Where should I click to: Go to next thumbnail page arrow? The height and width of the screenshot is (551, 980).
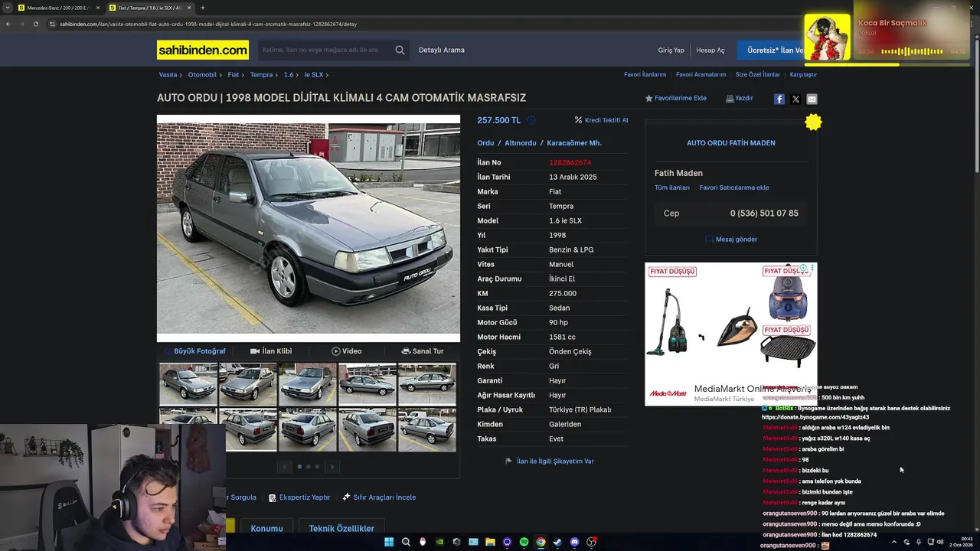pos(332,466)
